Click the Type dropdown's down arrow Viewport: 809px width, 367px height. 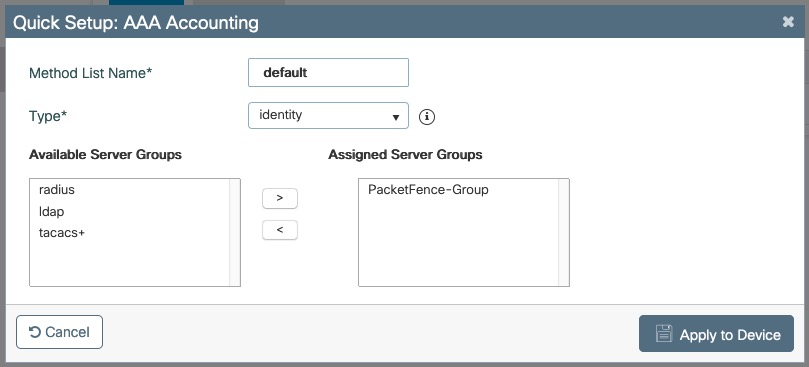pos(396,117)
